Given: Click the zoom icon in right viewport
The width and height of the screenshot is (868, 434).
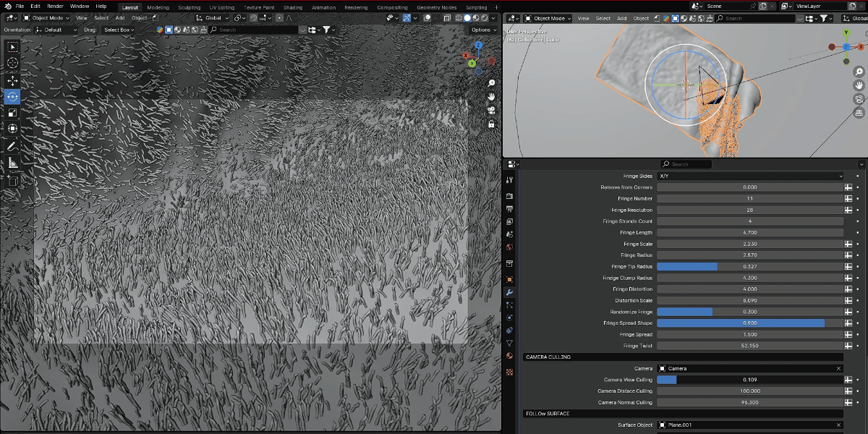Looking at the screenshot, I should point(859,72).
